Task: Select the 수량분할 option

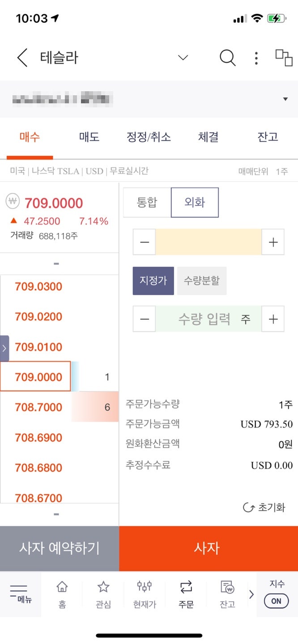Action: [202, 281]
